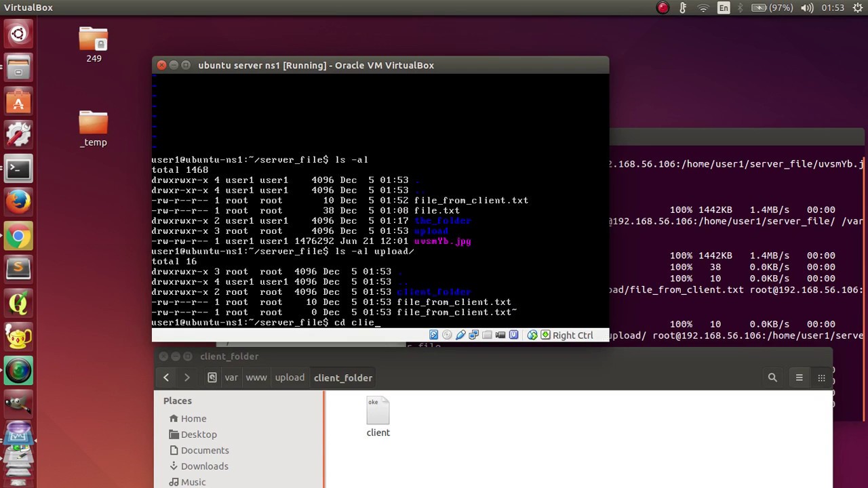Go forward in client_folder file browser

tap(186, 378)
